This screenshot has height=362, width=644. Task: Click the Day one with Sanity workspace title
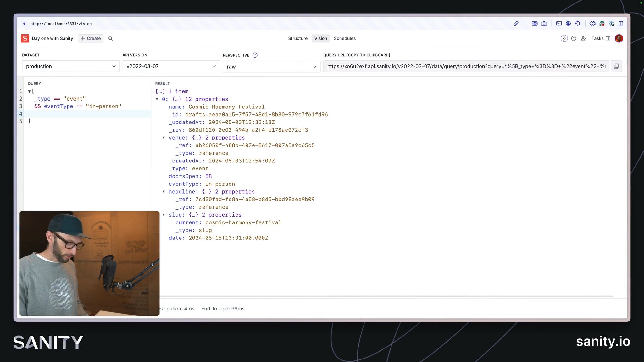52,38
